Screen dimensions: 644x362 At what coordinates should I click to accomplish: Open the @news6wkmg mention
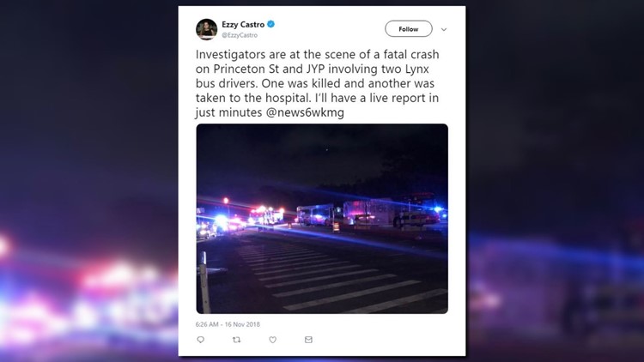pos(305,112)
